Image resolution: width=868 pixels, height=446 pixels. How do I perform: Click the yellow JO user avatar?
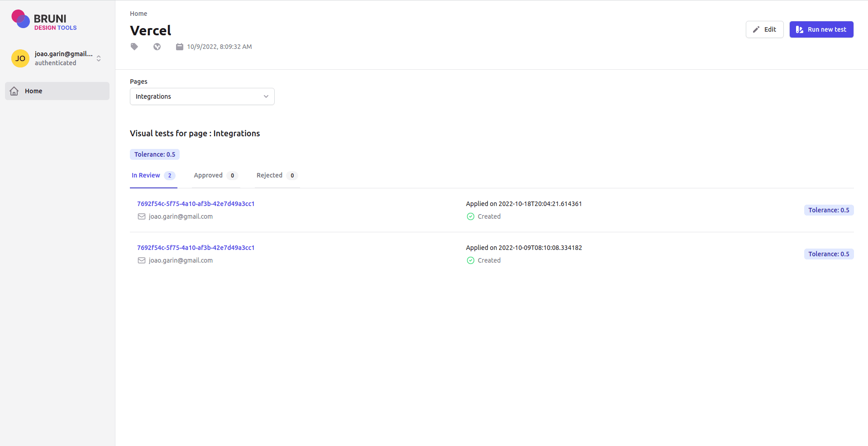coord(20,58)
